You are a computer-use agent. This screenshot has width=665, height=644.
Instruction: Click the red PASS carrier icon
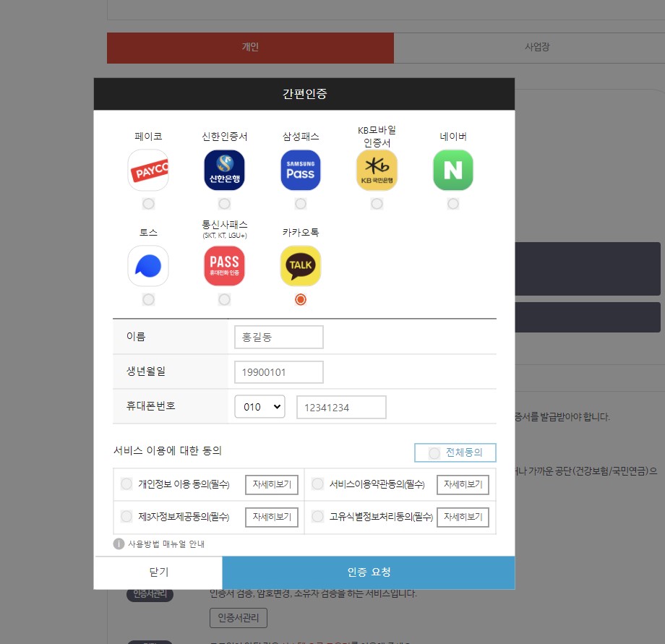[x=224, y=266]
